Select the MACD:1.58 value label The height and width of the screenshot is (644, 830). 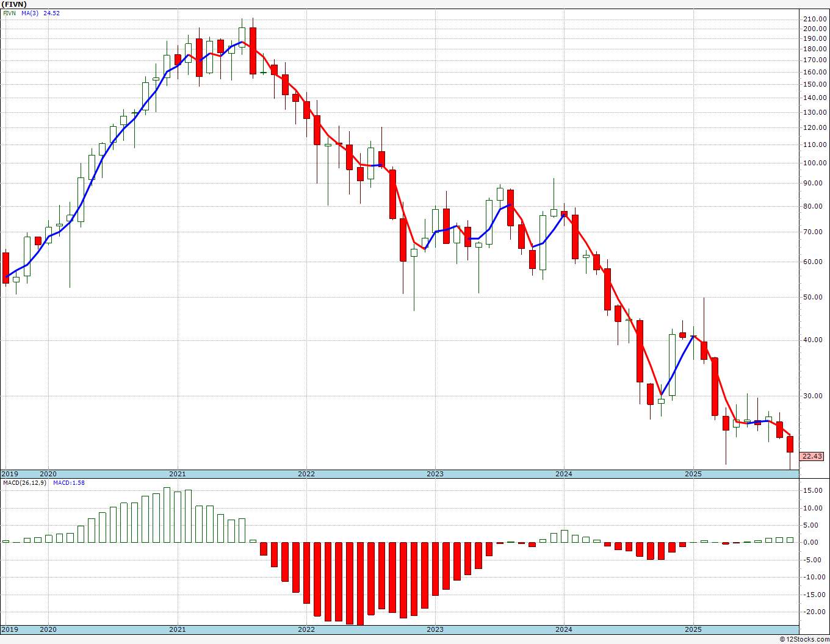pos(69,483)
